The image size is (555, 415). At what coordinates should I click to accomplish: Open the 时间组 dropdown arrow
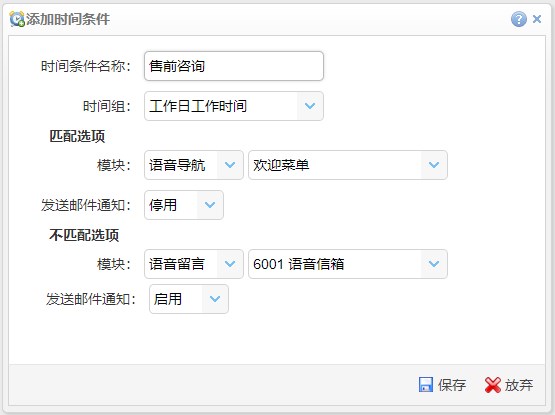click(310, 106)
